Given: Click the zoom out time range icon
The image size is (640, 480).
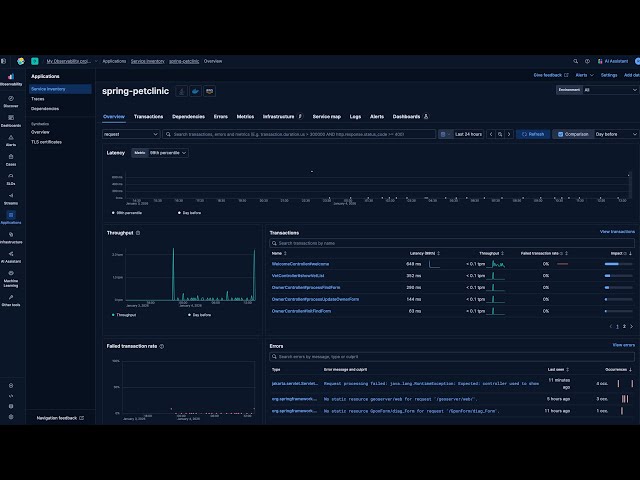Looking at the screenshot, I should pyautogui.click(x=500, y=134).
